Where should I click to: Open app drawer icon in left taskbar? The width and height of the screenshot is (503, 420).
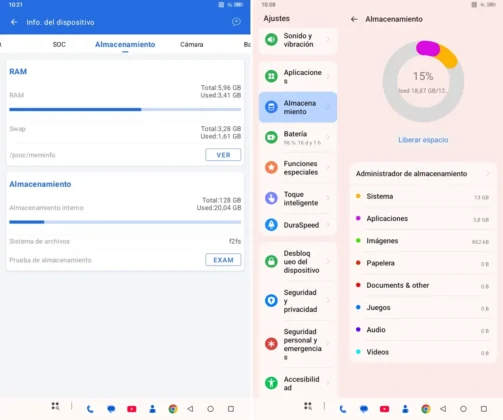pyautogui.click(x=55, y=406)
